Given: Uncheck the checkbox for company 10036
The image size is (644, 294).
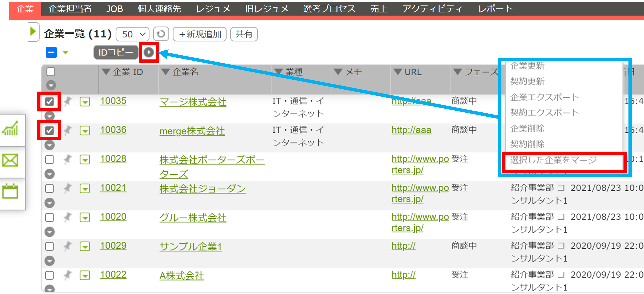Looking at the screenshot, I should point(49,130).
